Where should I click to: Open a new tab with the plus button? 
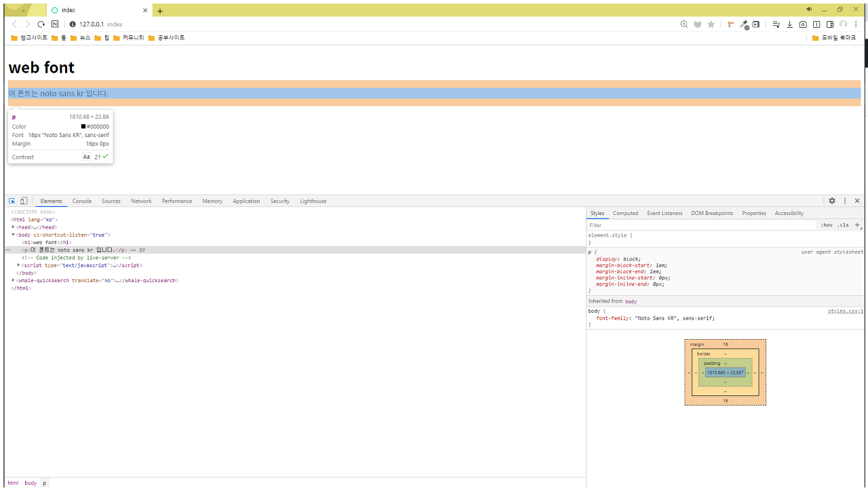tap(160, 11)
